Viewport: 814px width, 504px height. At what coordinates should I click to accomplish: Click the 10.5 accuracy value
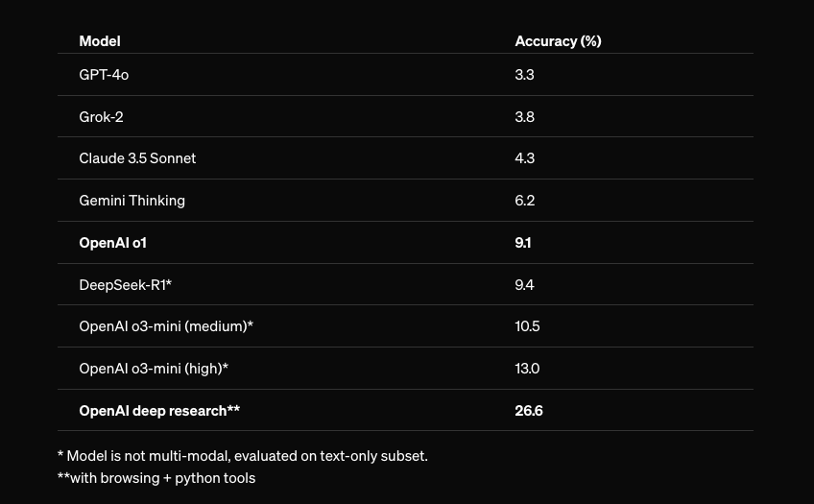[527, 325]
